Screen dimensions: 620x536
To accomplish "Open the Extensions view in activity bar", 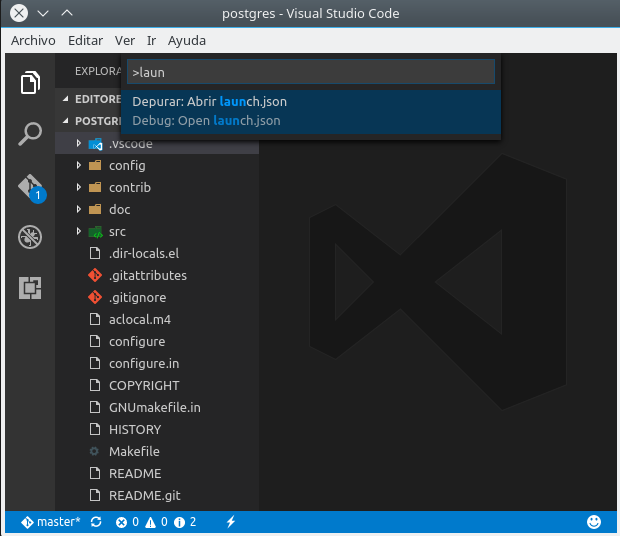I will (x=30, y=289).
